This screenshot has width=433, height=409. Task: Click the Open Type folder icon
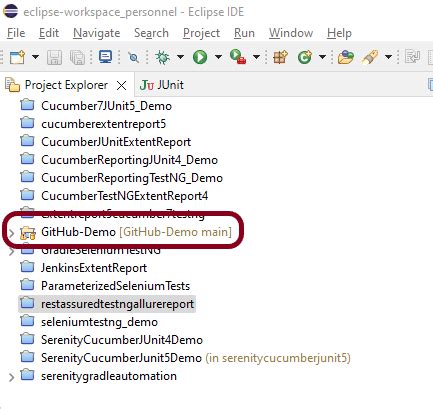point(346,57)
